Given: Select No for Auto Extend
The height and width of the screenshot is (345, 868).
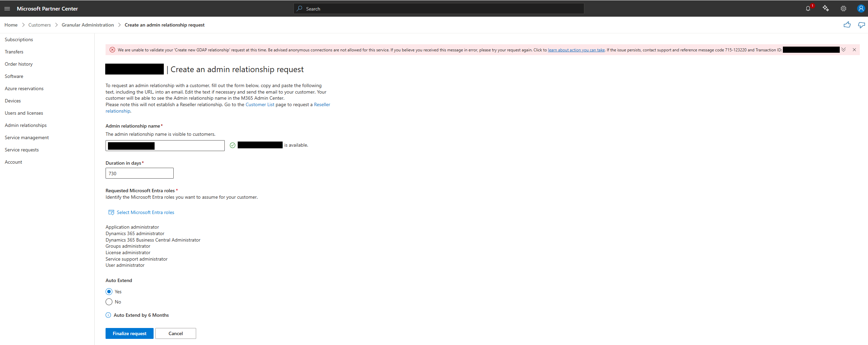Looking at the screenshot, I should 109,302.
